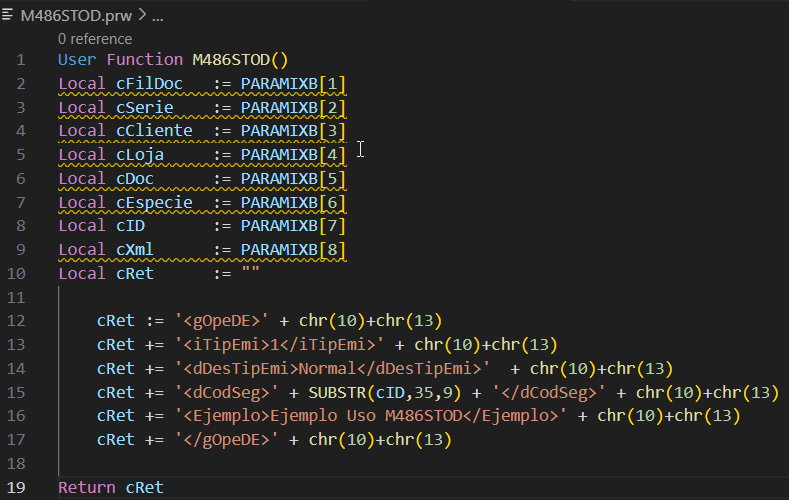Click the cFilDoc variable on line 2
The width and height of the screenshot is (789, 500).
pos(149,84)
